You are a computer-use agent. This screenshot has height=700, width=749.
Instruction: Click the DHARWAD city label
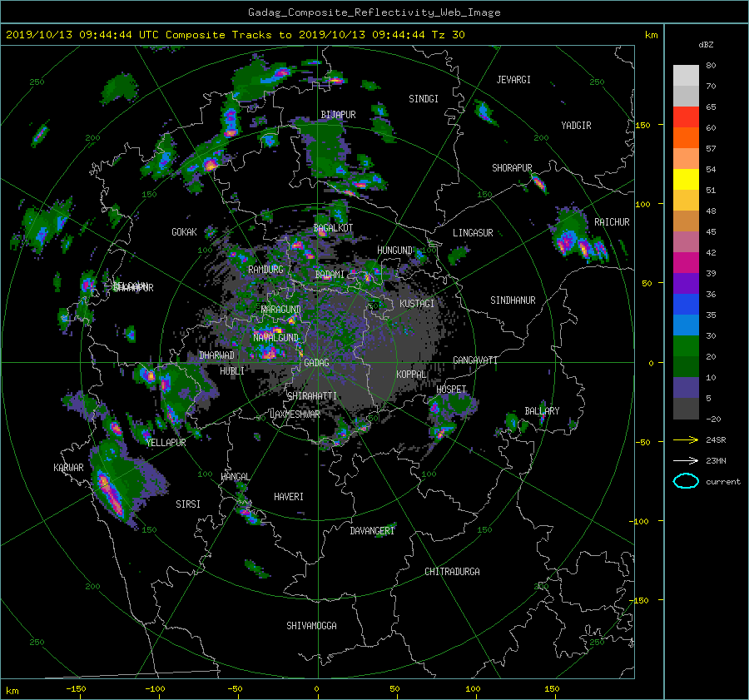[x=216, y=355]
